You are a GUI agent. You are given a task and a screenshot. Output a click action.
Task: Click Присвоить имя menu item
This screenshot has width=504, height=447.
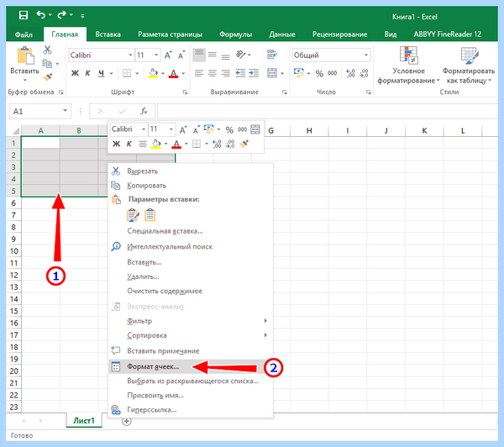pos(191,395)
